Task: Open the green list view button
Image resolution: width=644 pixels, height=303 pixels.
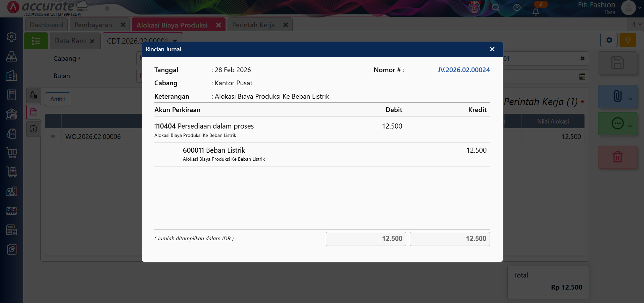Action: tap(36, 41)
